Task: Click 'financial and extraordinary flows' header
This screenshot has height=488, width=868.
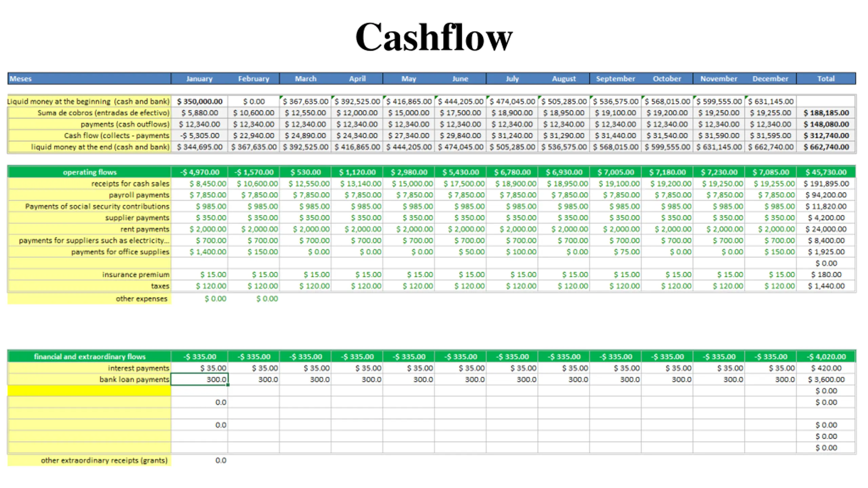Action: pos(89,357)
